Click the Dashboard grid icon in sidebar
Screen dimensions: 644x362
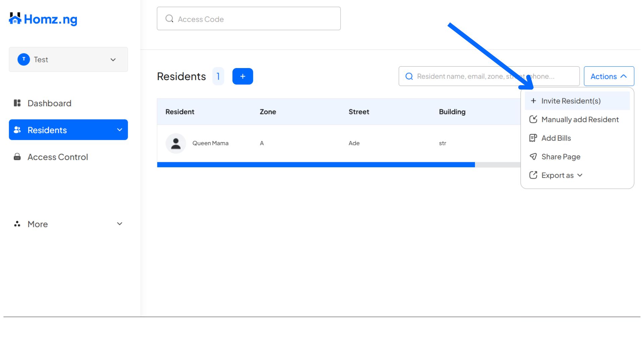[x=17, y=103]
